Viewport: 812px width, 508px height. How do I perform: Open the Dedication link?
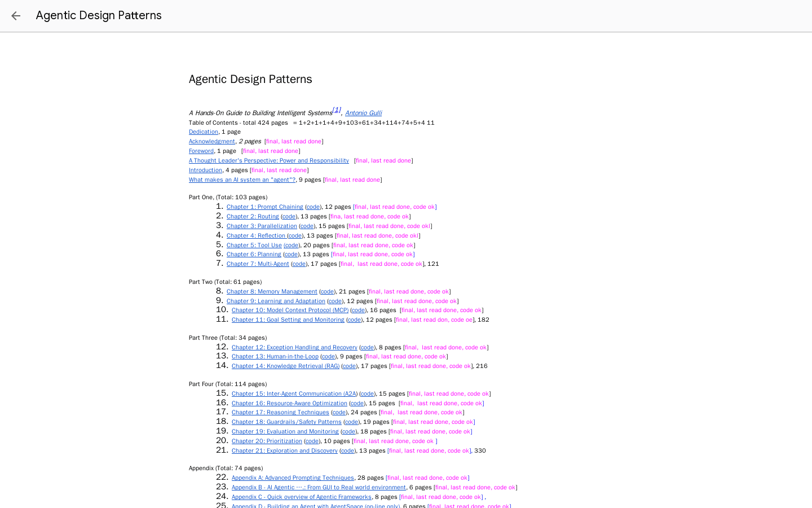(203, 132)
